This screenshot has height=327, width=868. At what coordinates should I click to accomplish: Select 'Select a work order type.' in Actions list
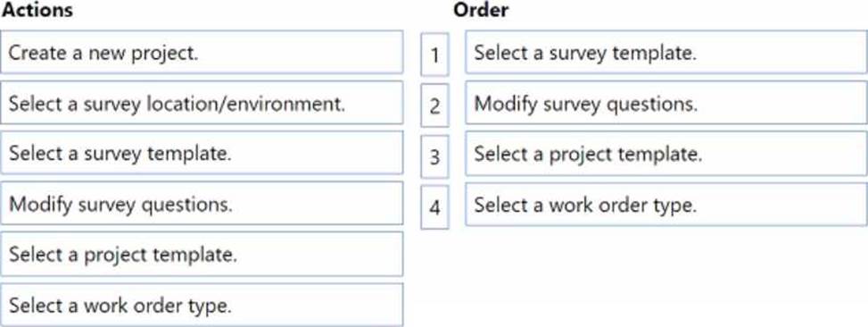click(202, 305)
